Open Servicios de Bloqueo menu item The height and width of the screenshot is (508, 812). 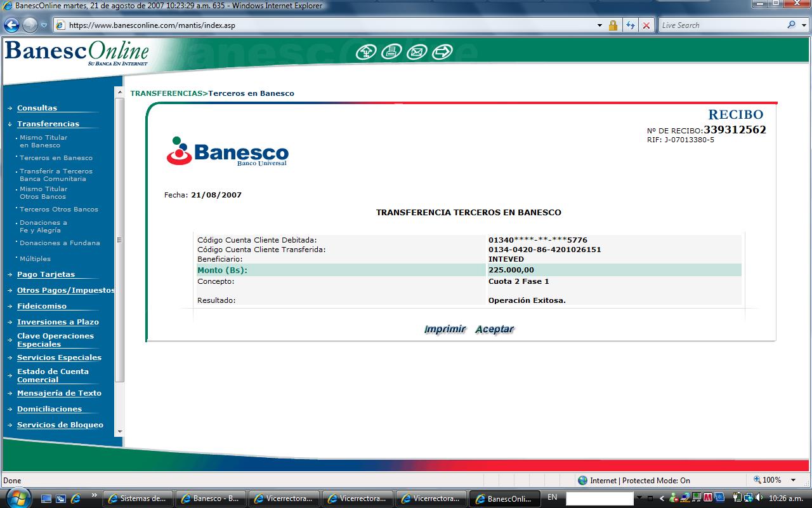[60, 425]
